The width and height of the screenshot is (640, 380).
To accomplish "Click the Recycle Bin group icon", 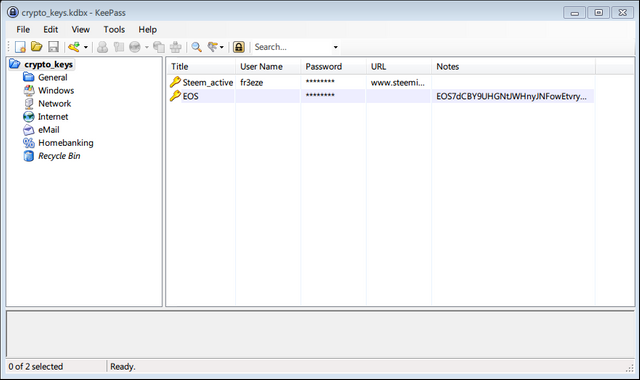I will tap(29, 156).
